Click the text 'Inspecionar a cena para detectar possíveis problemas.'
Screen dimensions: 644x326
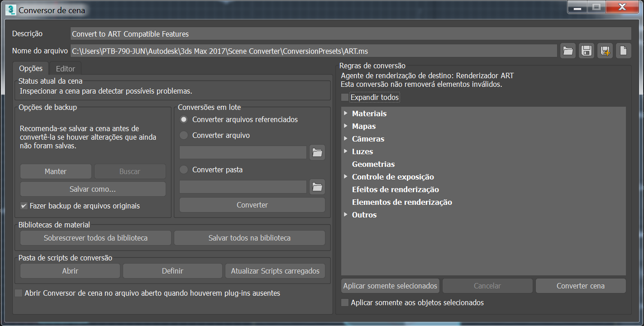(x=106, y=91)
